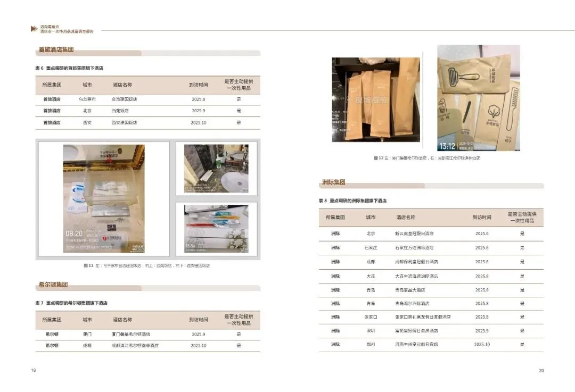Click the 西安建国饭店 hotel name cell
This screenshot has height=392, width=575.
click(x=124, y=123)
